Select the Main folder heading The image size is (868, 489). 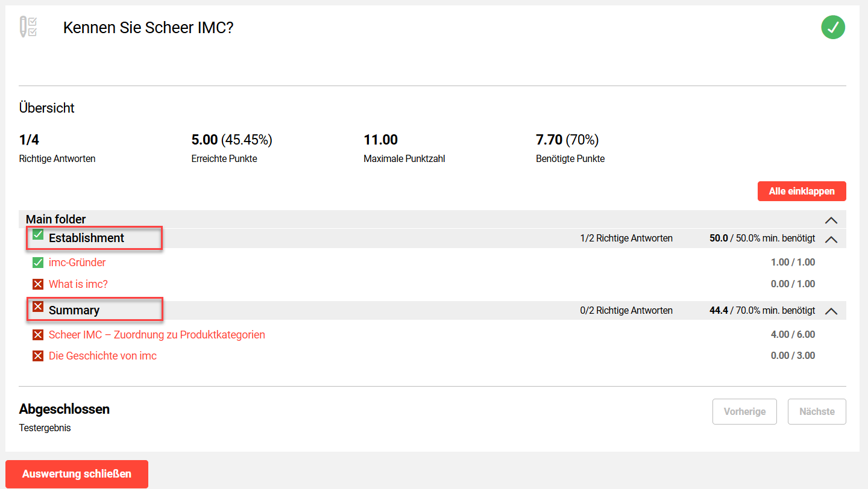(56, 219)
